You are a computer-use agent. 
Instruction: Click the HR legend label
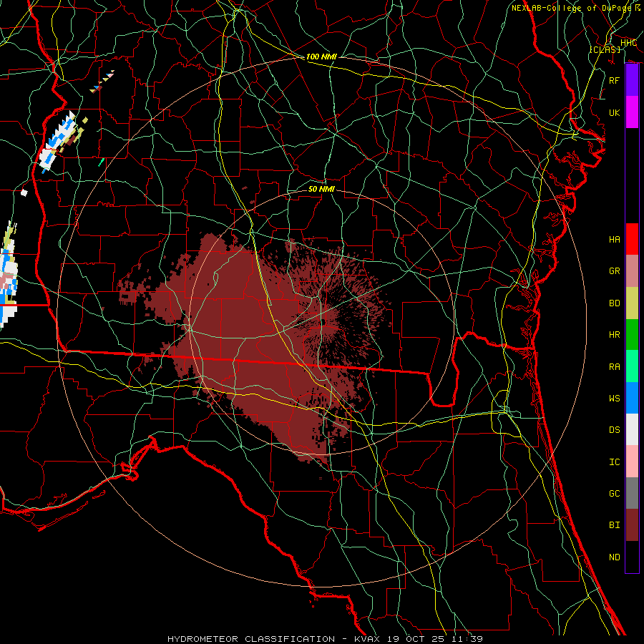point(614,335)
